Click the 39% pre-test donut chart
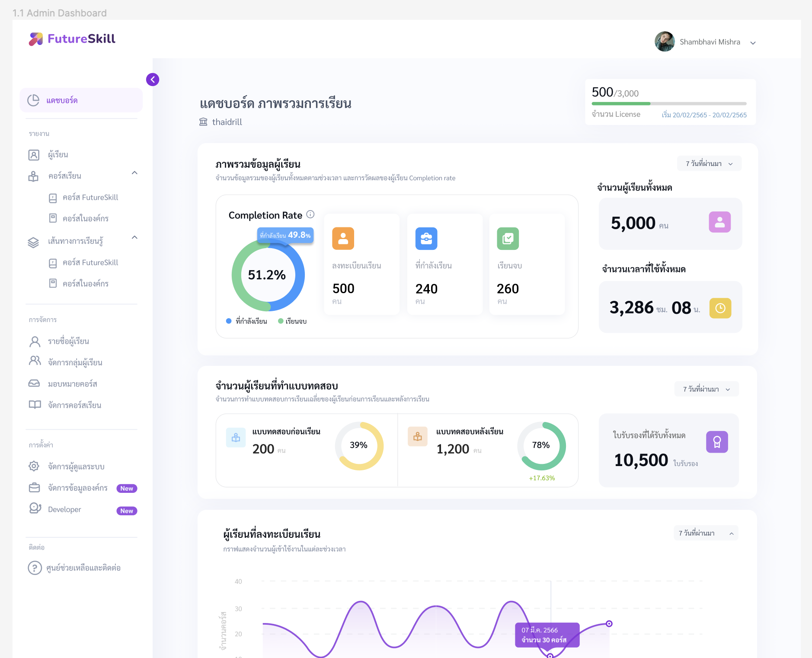The image size is (812, 658). [359, 446]
